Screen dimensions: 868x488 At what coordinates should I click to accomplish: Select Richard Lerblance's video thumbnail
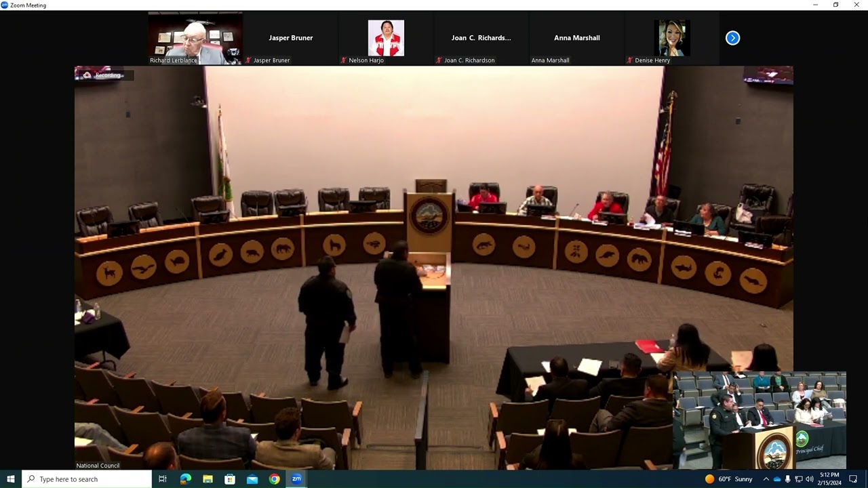[195, 38]
